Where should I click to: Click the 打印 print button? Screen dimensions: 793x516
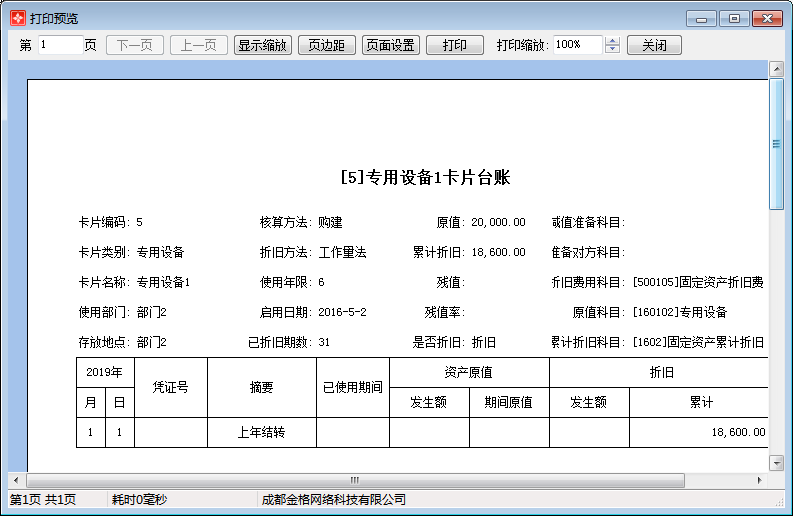tap(454, 45)
